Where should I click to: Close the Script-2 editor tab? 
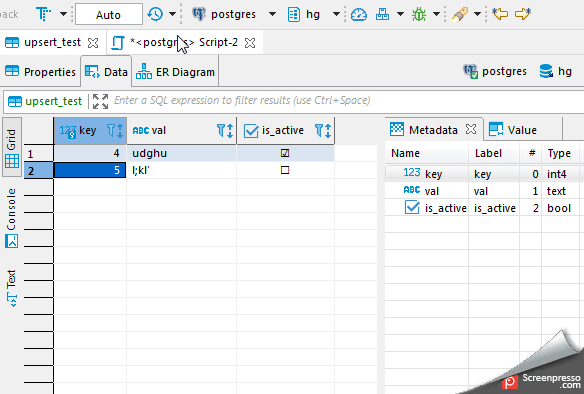[x=250, y=43]
